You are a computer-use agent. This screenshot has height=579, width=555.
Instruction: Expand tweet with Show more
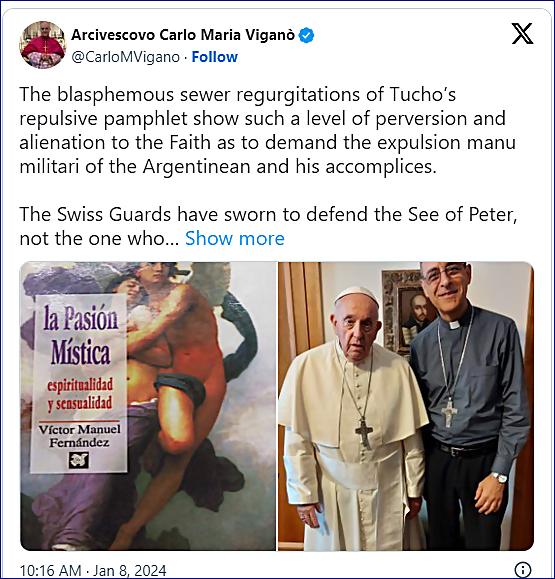tap(235, 239)
